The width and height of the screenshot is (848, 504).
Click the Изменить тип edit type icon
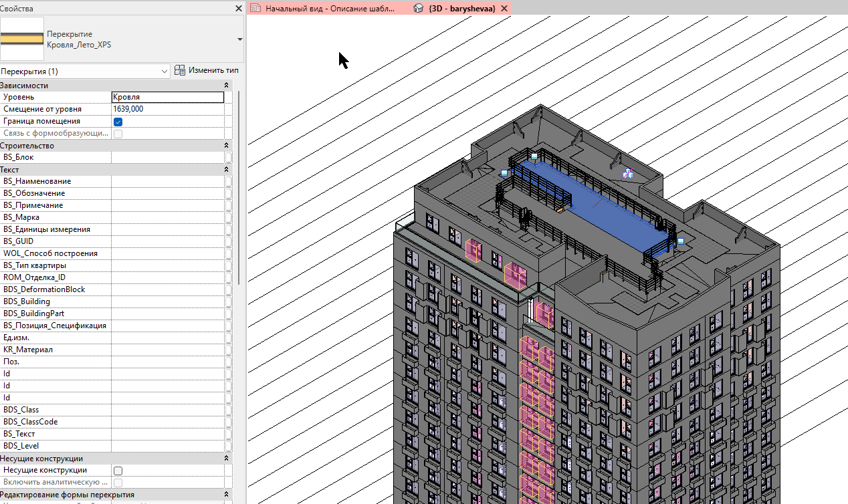180,70
